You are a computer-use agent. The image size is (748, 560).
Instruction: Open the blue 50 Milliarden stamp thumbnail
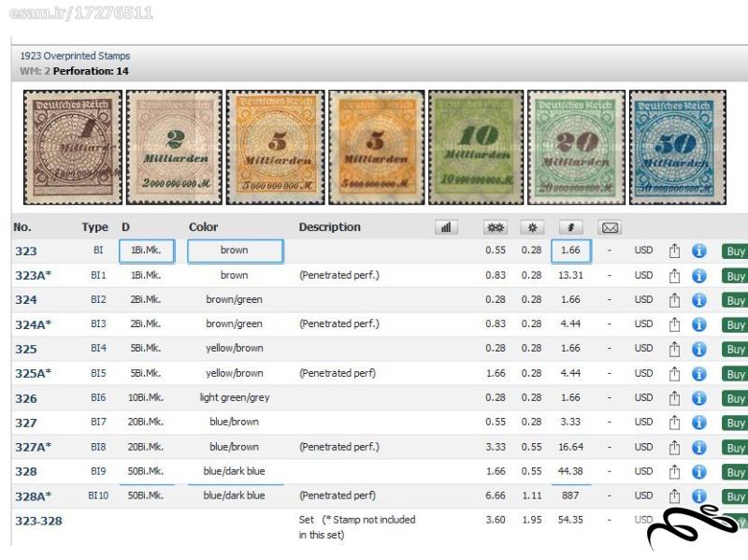pyautogui.click(x=678, y=148)
